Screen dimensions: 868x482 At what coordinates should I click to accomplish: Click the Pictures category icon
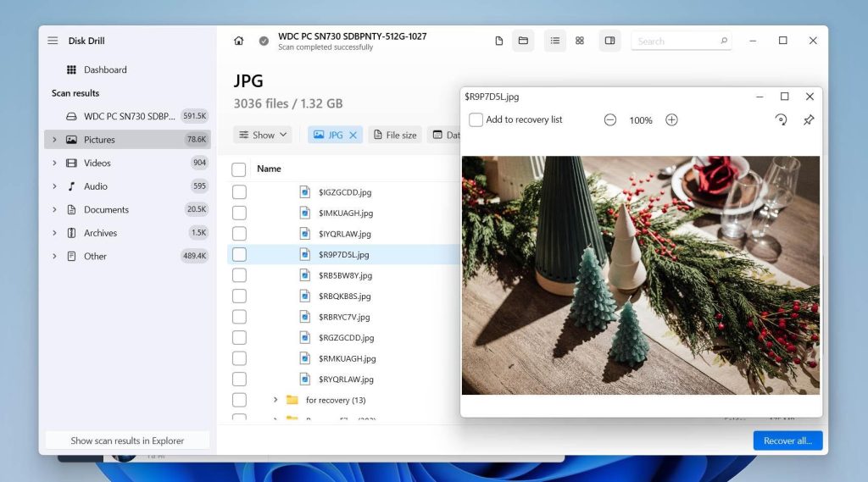click(71, 140)
